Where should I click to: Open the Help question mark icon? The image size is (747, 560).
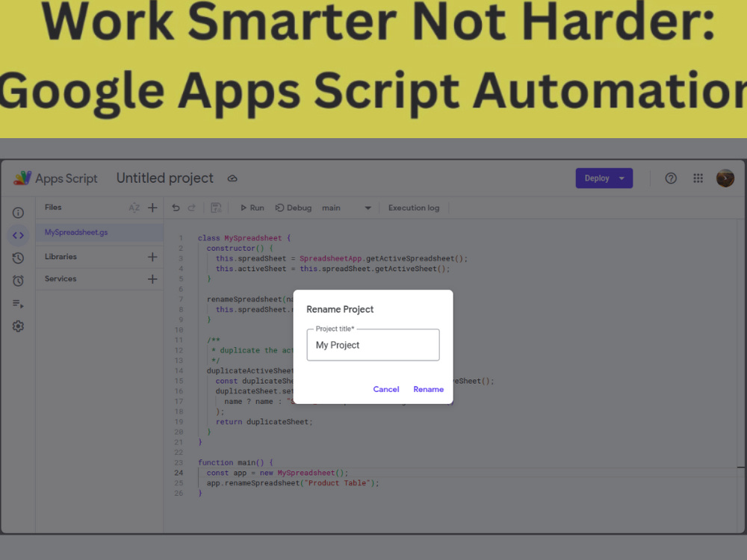[x=671, y=178]
